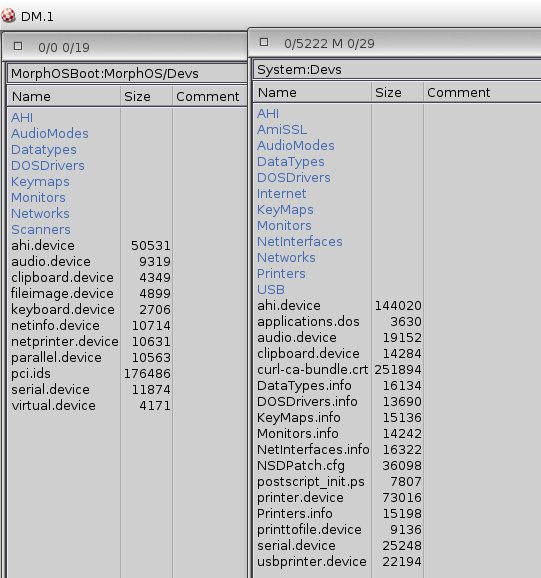Screen dimensions: 541x578
Task: Select curl-ca-bundle.crt file
Action: [x=313, y=369]
